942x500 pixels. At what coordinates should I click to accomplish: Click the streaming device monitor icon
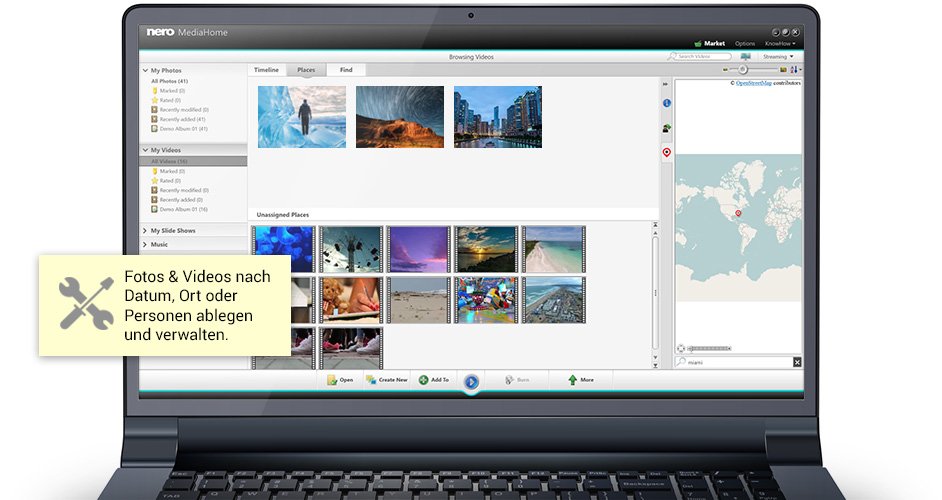point(746,56)
